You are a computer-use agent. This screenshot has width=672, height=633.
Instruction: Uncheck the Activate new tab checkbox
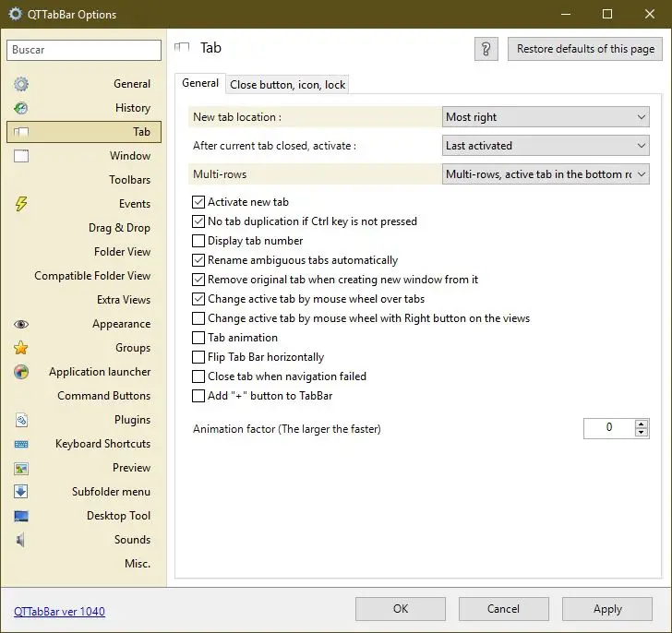198,202
